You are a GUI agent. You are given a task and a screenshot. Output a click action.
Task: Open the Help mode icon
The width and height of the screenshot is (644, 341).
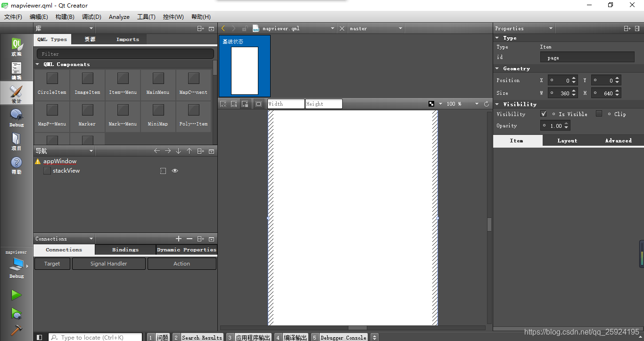click(17, 165)
